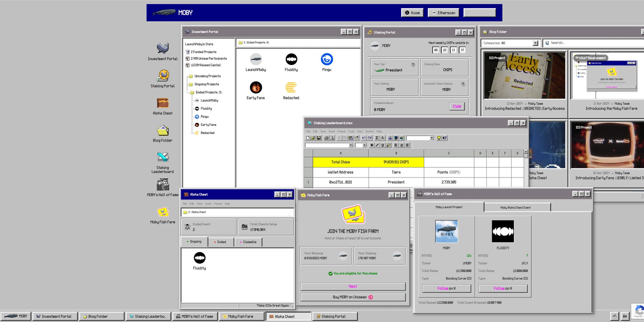
Task: Click Buy MOBY on Uniswap button
Action: tap(353, 297)
